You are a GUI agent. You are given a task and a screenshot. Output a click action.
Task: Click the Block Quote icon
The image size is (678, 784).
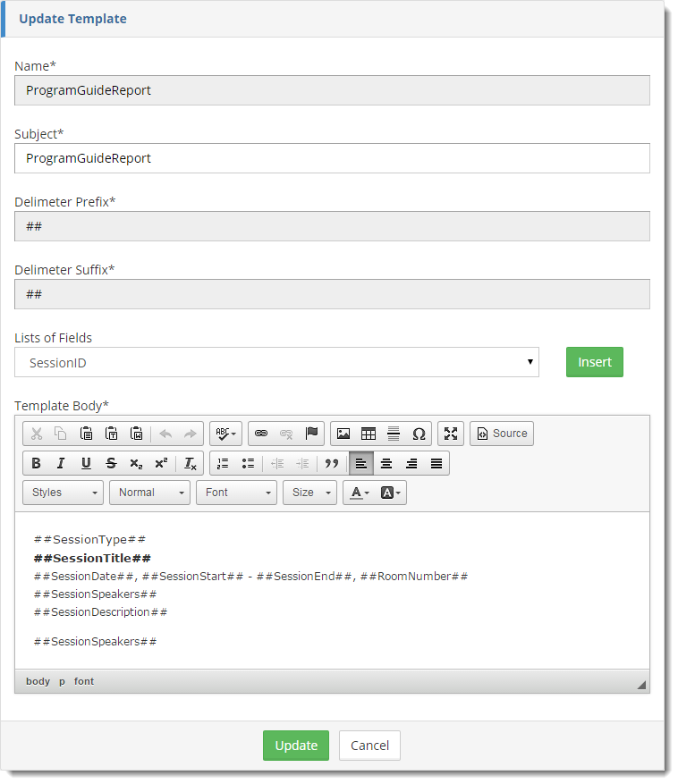(331, 463)
